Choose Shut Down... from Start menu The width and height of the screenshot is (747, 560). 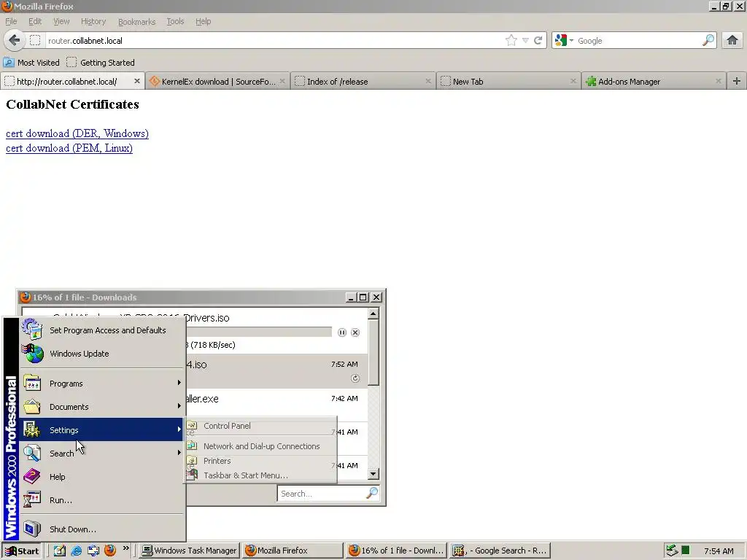(102, 529)
